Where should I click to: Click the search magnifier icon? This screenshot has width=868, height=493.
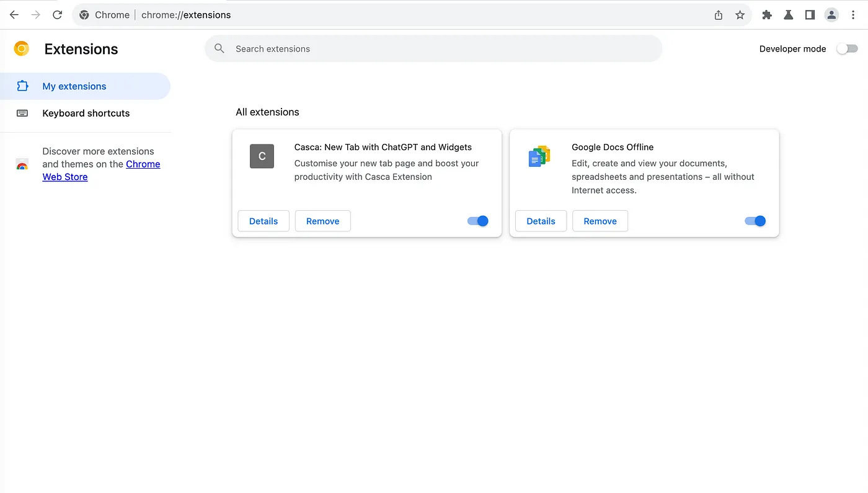point(219,48)
